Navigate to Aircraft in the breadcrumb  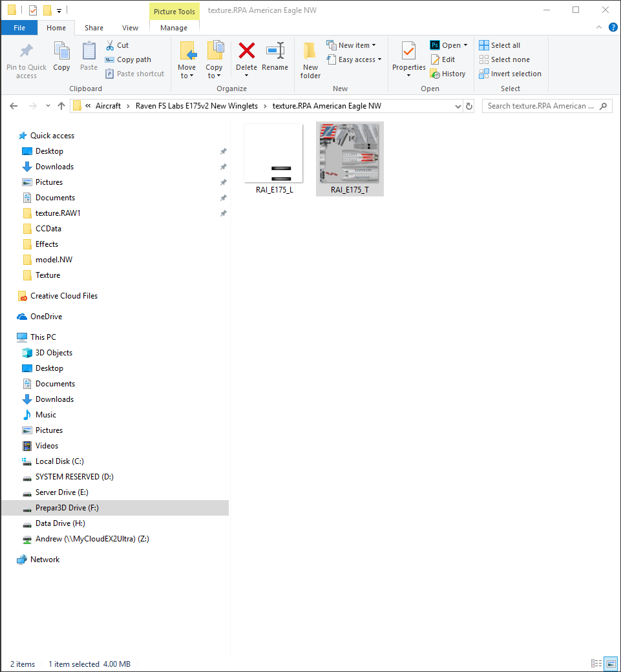click(108, 106)
